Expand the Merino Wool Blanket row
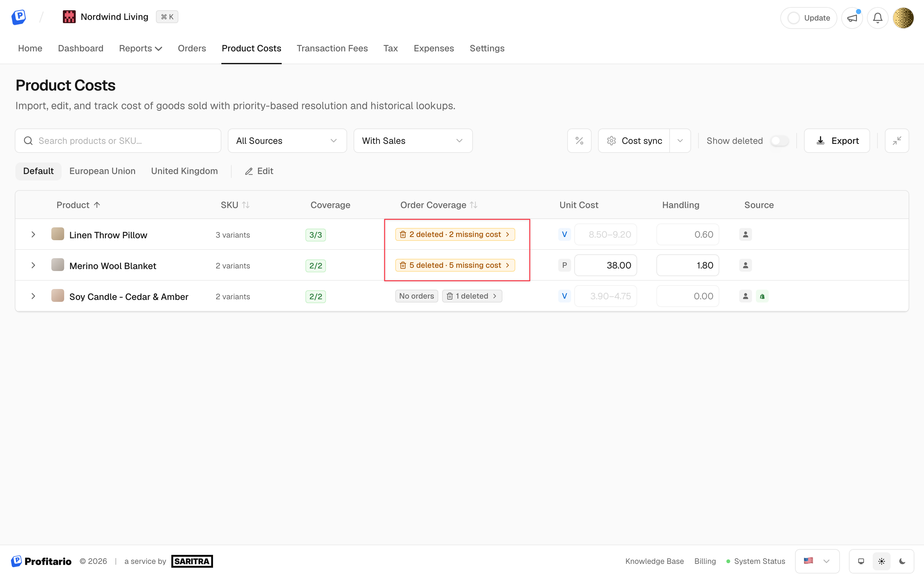Screen dimensions: 924x578 click(33, 265)
